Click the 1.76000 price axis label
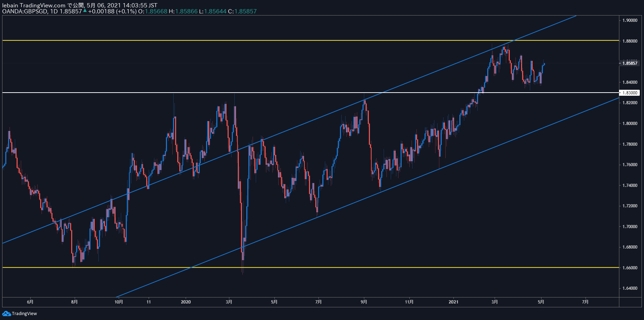644x320 pixels. pos(630,165)
